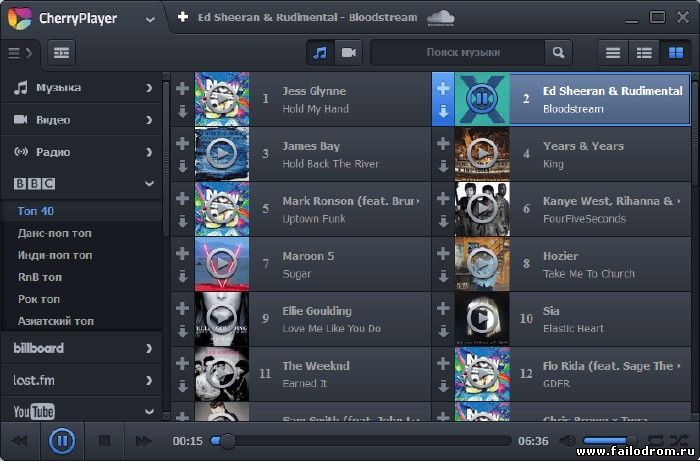Image resolution: width=700 pixels, height=461 pixels.
Task: Go to the previous track
Action: point(20,441)
